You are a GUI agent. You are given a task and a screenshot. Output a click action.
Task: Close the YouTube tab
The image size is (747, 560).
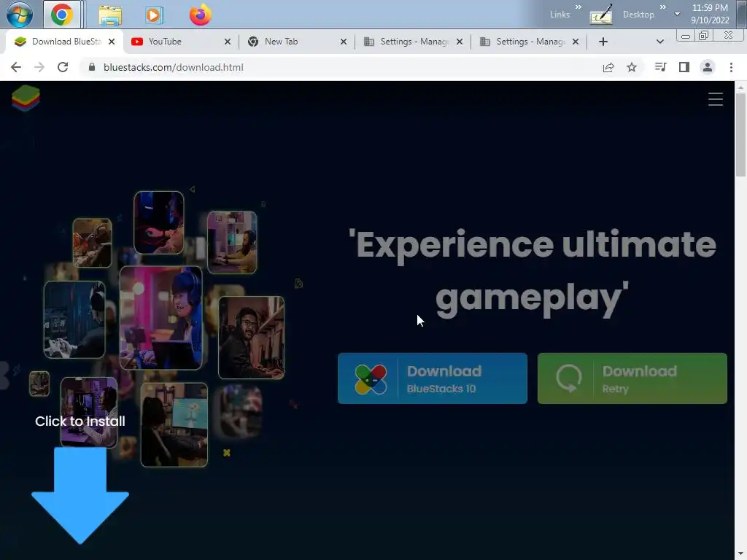coord(228,42)
